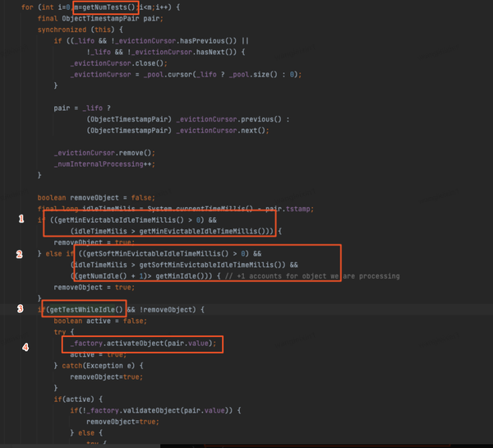493x448 pixels.
Task: Click the getNumTests() call in the for loop
Action: click(x=108, y=7)
